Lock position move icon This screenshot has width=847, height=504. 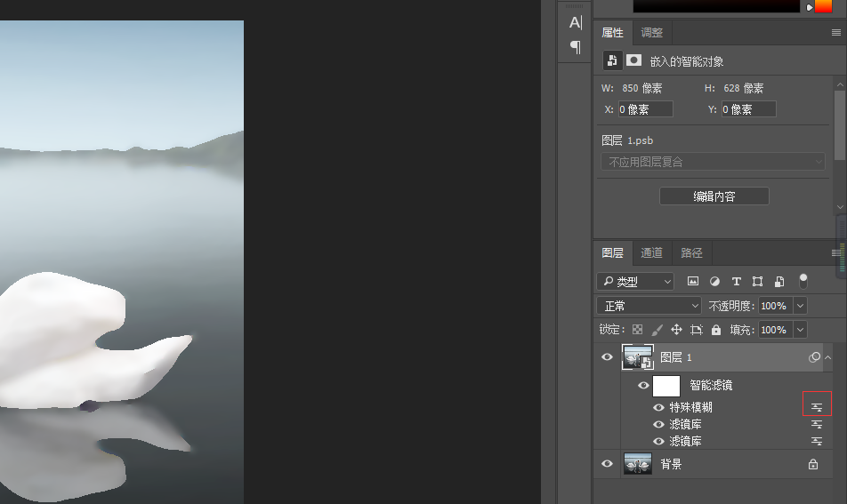pyautogui.click(x=676, y=330)
